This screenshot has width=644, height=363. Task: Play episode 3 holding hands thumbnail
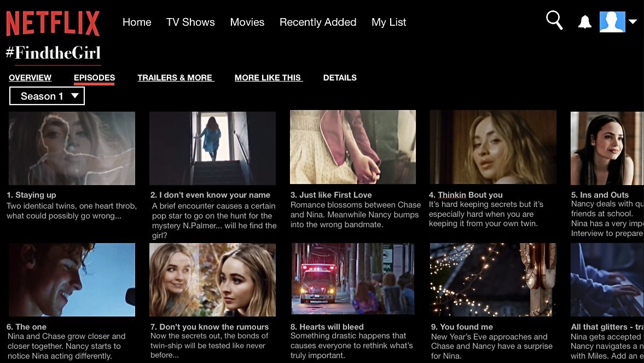[x=353, y=147]
